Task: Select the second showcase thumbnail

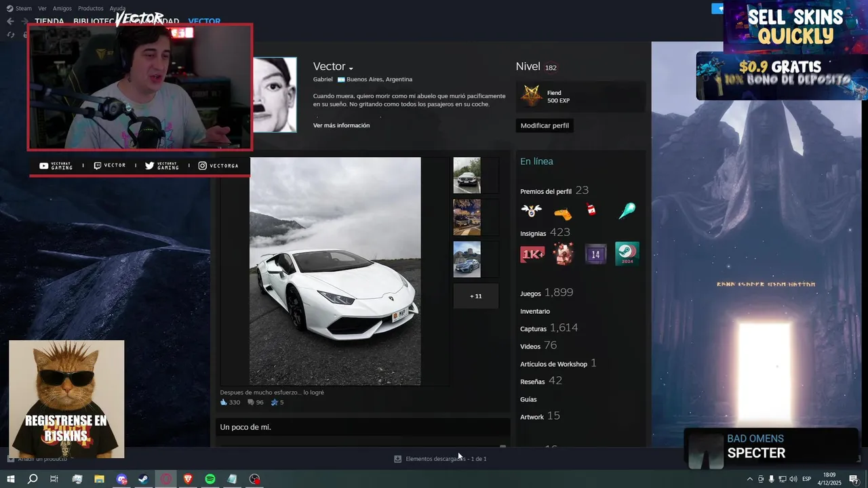Action: pyautogui.click(x=467, y=218)
